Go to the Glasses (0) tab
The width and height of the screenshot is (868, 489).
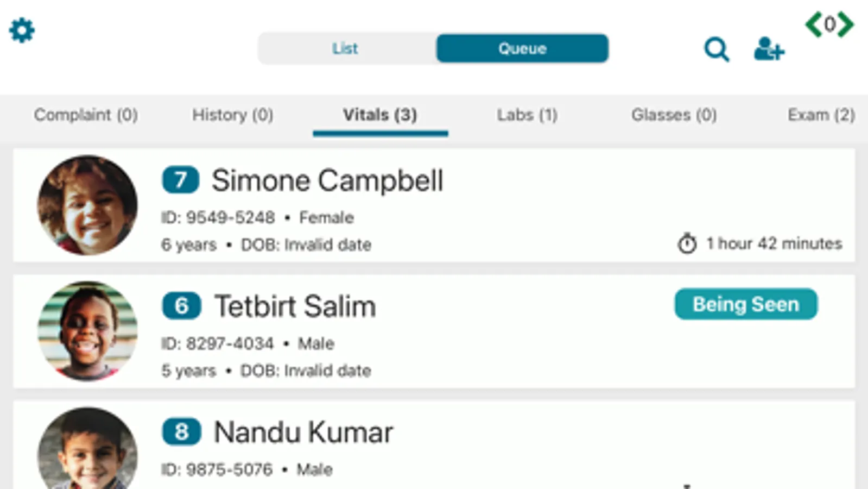(674, 115)
